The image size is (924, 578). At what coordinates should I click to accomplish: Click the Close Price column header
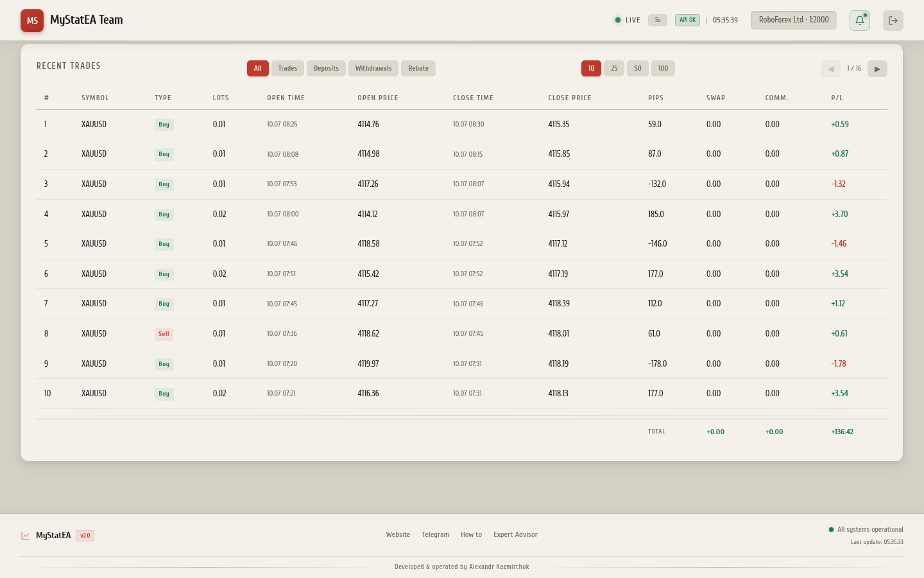tap(570, 98)
